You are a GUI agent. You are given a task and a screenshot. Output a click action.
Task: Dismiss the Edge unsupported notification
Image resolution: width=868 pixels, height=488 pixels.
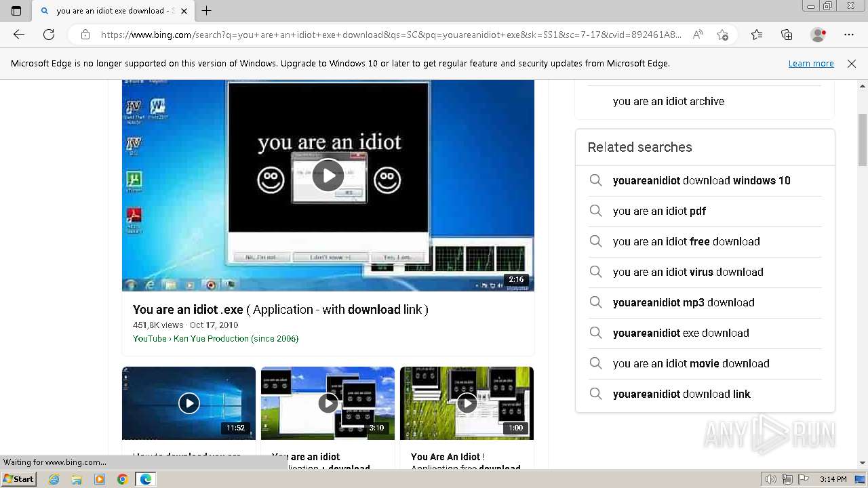click(x=852, y=64)
